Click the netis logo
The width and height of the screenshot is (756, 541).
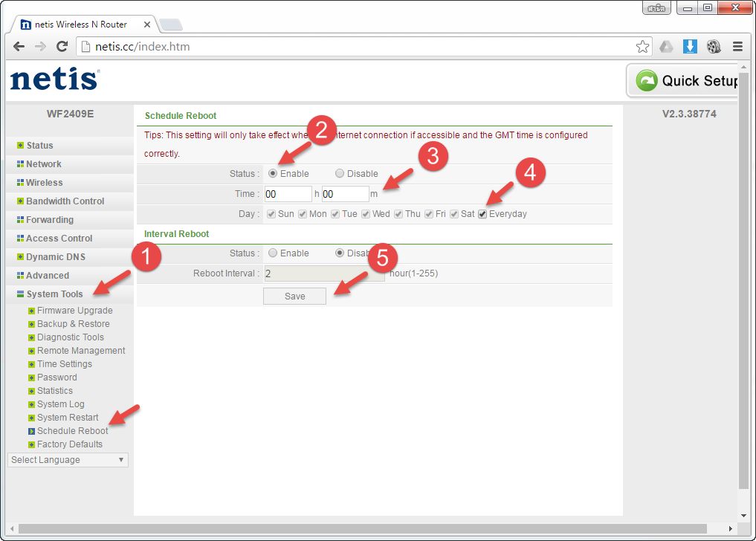point(55,79)
